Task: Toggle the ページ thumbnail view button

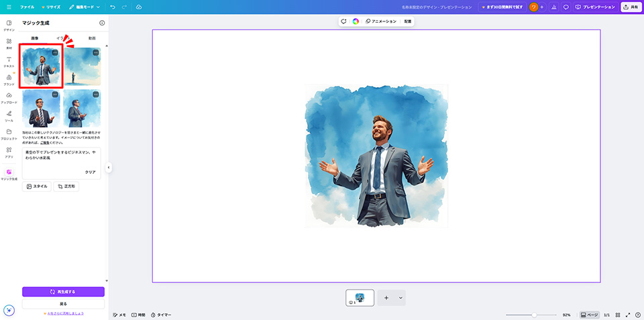Action: [x=588, y=315]
